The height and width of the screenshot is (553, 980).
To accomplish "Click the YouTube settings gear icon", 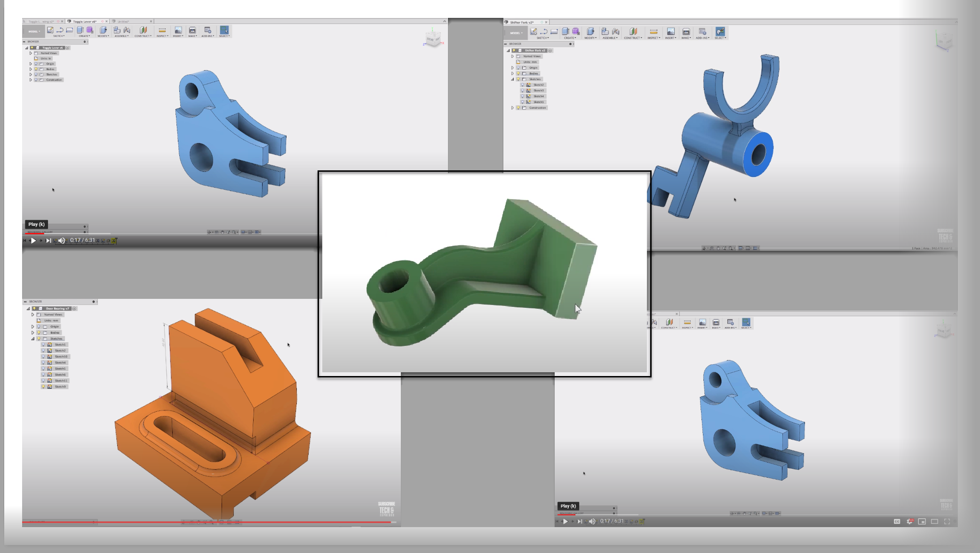I will tap(909, 521).
